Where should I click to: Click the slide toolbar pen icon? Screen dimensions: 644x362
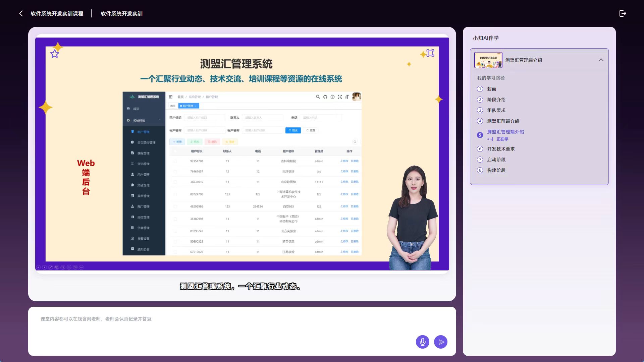point(51,267)
